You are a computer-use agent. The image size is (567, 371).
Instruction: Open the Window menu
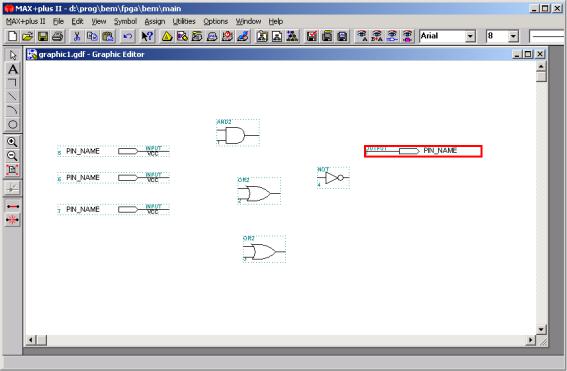point(248,21)
